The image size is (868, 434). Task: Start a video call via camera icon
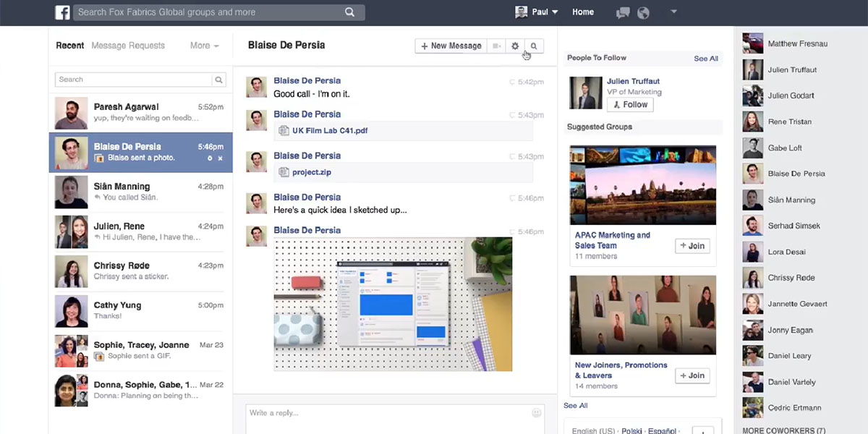(x=496, y=46)
